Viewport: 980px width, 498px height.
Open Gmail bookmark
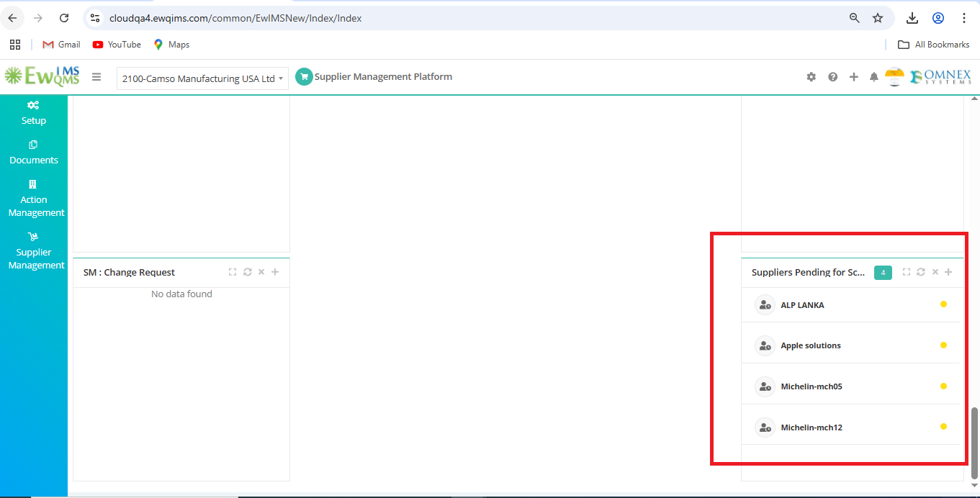point(61,45)
